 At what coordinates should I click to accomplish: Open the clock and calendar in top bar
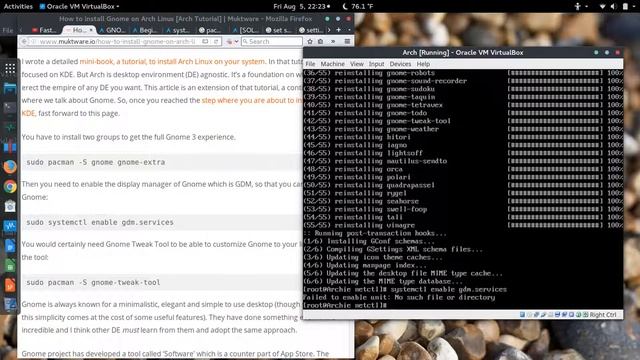click(x=302, y=6)
